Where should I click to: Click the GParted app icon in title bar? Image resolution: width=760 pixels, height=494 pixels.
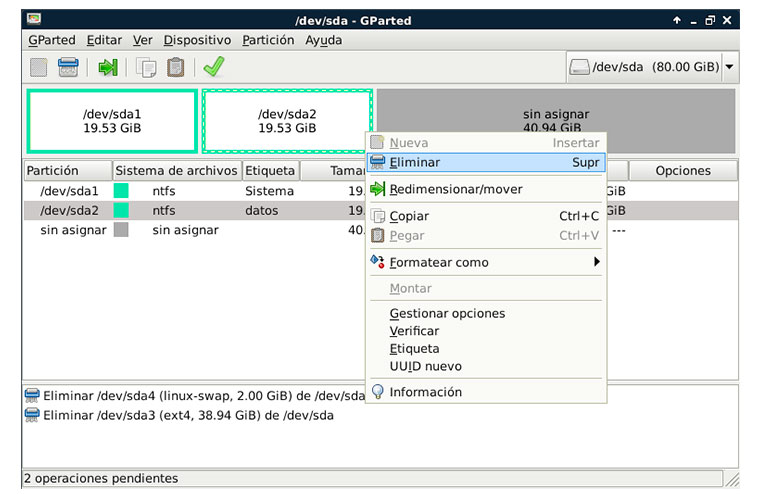point(34,19)
